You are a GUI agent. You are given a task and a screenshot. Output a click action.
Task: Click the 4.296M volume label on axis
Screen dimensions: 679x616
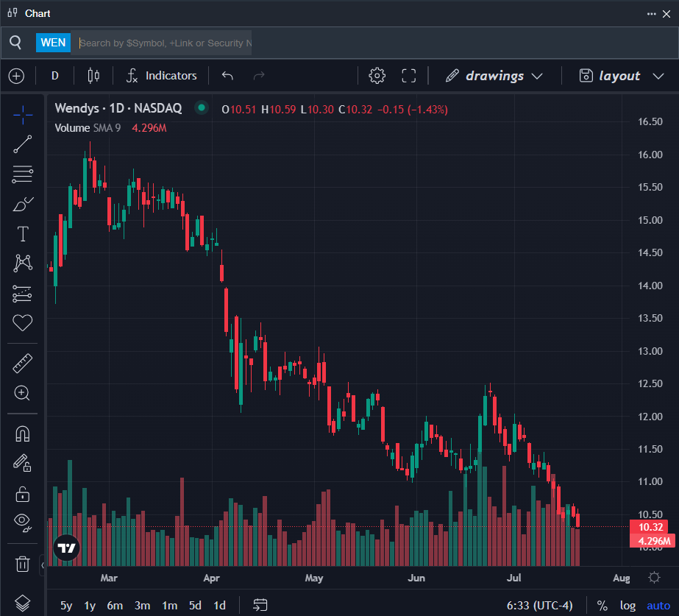click(654, 541)
